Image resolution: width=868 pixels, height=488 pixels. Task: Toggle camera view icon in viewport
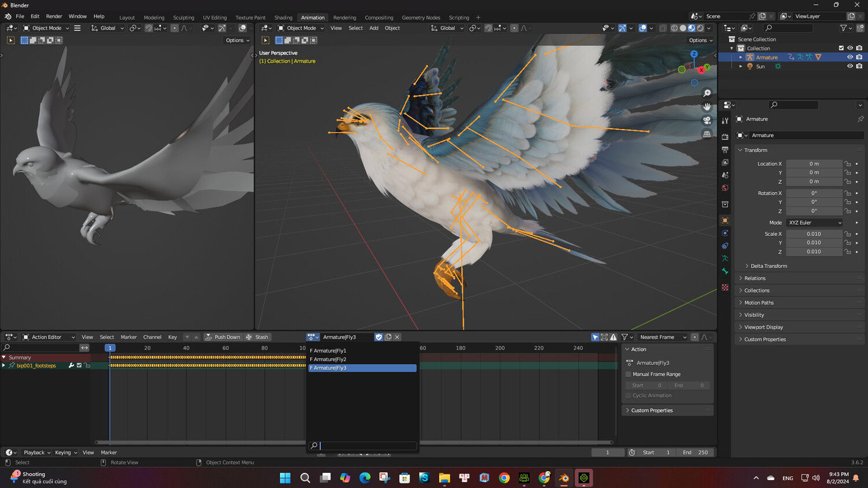pyautogui.click(x=707, y=120)
